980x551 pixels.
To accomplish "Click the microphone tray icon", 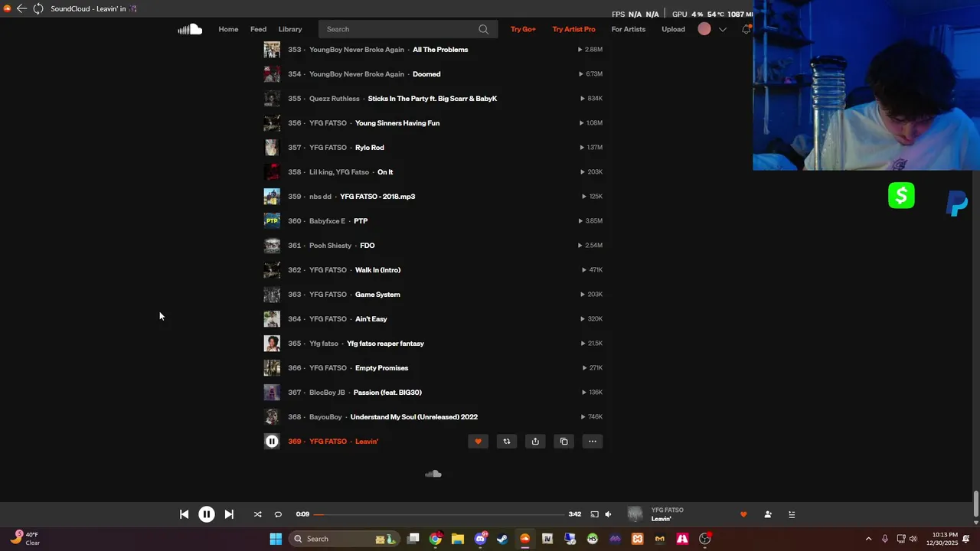I will pyautogui.click(x=885, y=539).
